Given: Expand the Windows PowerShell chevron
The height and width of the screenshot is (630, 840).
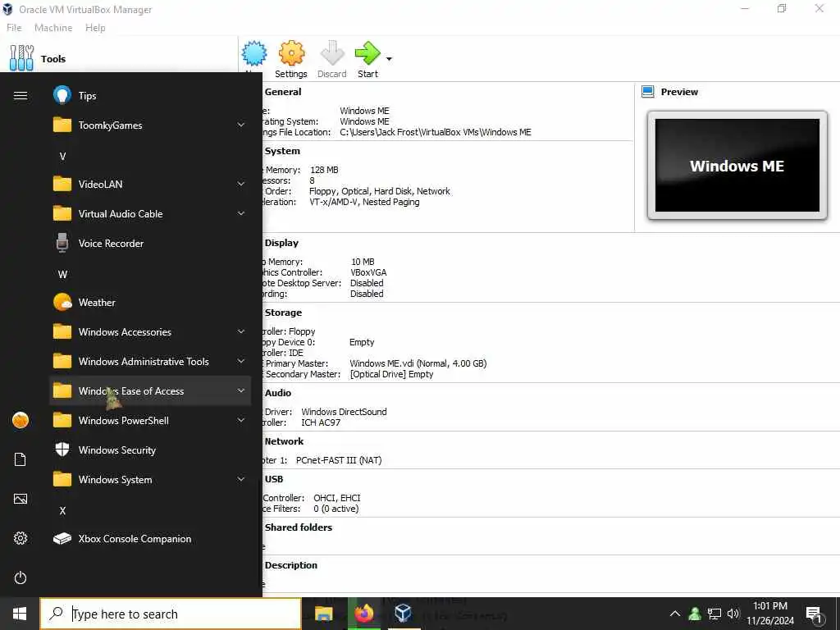Looking at the screenshot, I should 241,421.
